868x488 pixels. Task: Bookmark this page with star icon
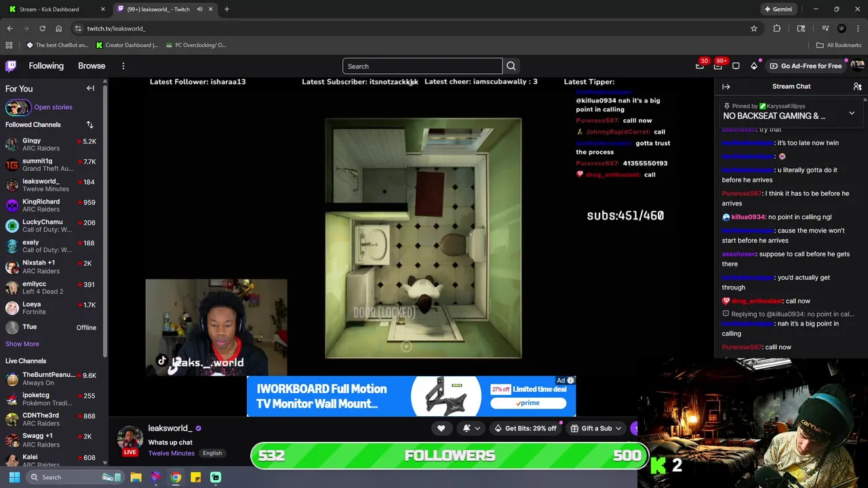[x=753, y=28]
